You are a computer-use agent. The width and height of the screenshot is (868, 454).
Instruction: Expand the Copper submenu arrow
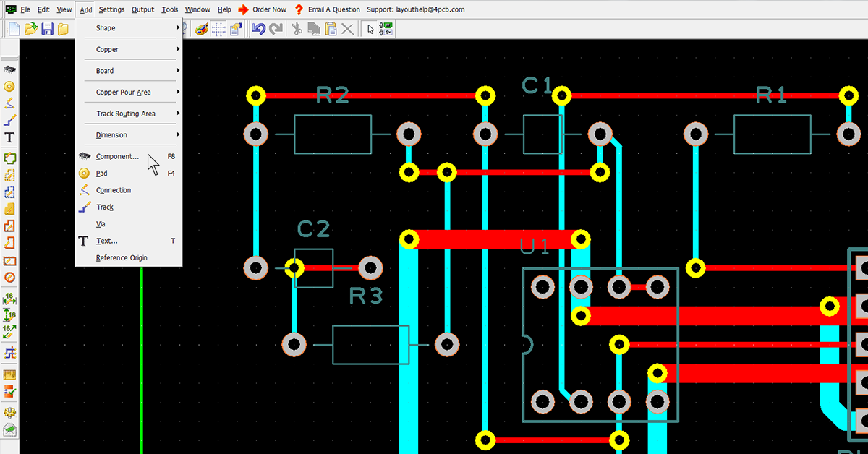click(x=178, y=49)
